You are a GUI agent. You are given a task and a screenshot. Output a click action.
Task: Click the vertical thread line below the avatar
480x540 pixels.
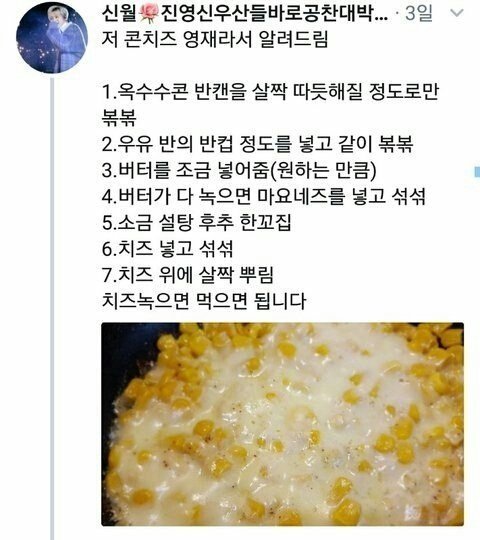coord(52,309)
